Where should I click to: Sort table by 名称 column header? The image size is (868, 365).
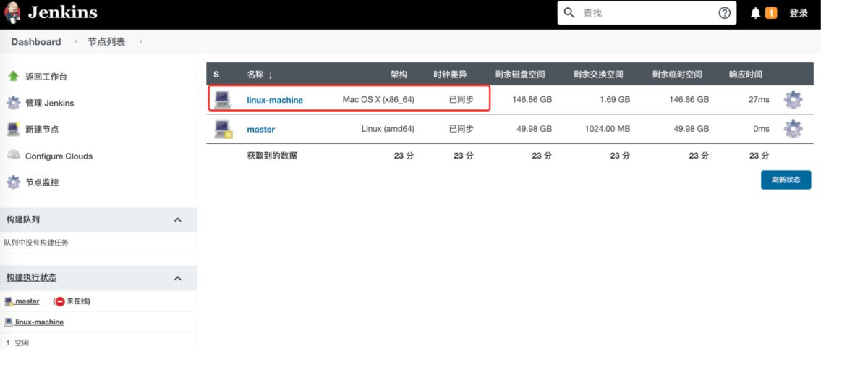pyautogui.click(x=260, y=75)
